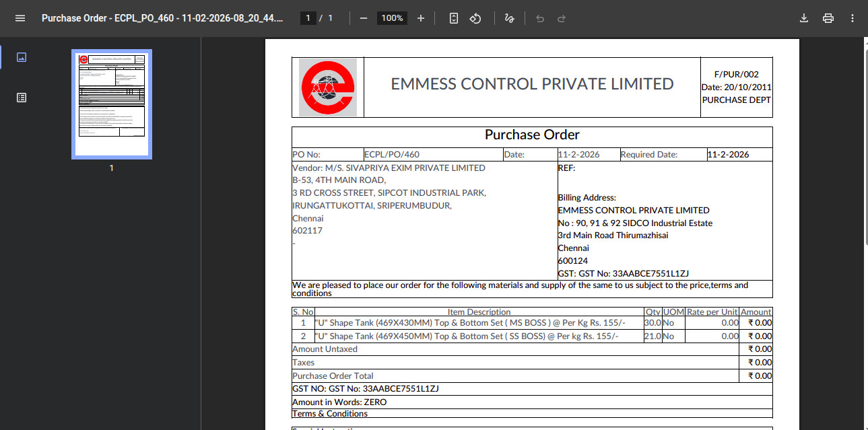This screenshot has width=868, height=430.
Task: Rotate the document counterclockwise
Action: (475, 18)
